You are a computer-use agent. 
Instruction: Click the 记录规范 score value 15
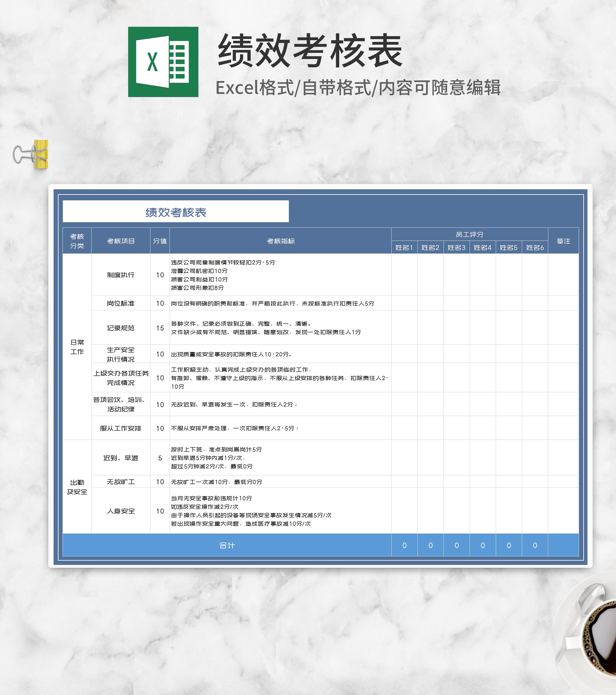click(x=160, y=328)
